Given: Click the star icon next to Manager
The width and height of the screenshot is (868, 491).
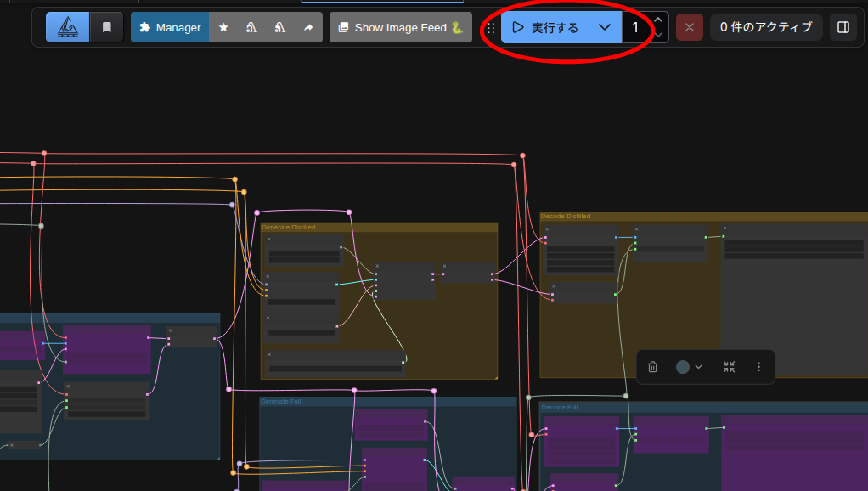Looking at the screenshot, I should (223, 27).
